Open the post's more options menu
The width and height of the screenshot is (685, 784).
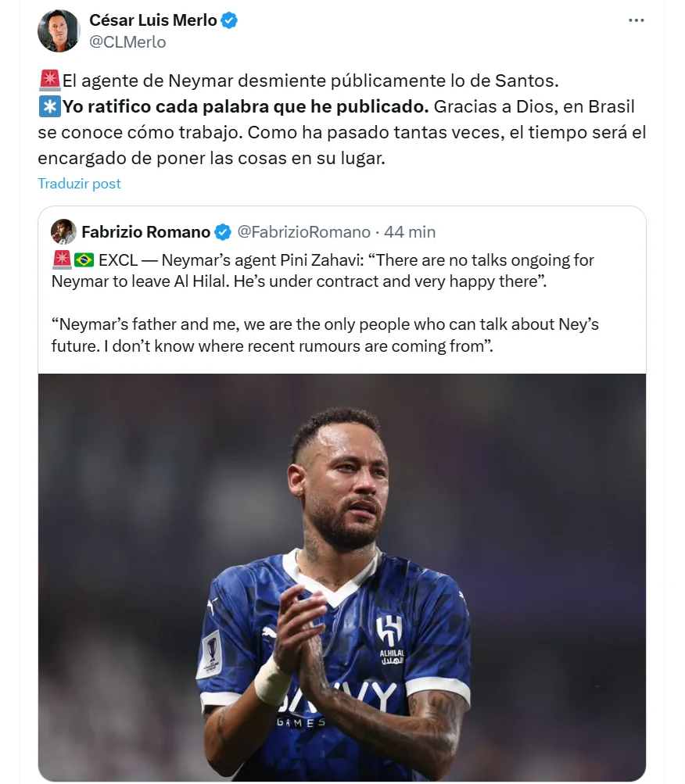636,20
